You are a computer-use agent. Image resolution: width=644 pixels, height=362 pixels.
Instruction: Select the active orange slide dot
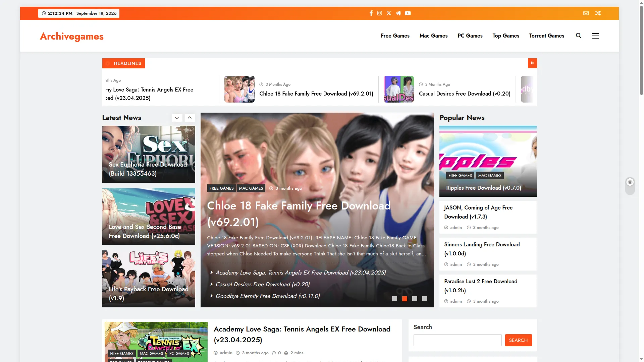pos(405,299)
